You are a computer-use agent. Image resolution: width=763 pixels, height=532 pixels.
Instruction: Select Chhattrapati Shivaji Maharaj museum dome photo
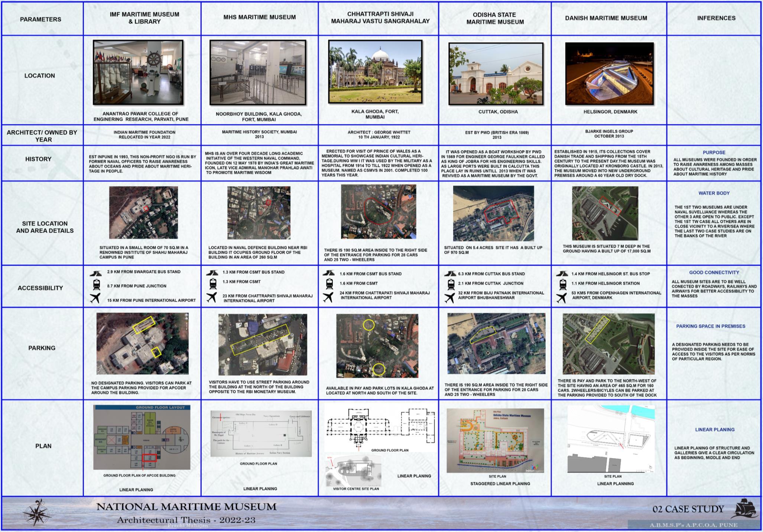(375, 71)
